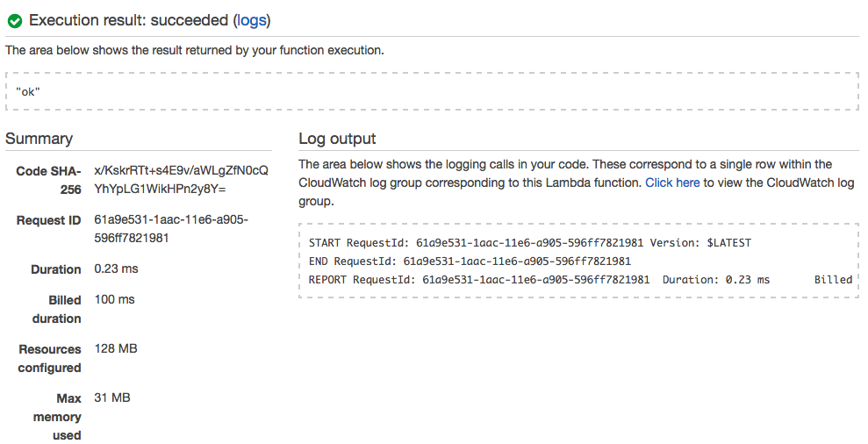Click the Request ID label
Image resolution: width=868 pixels, height=444 pixels.
point(49,220)
